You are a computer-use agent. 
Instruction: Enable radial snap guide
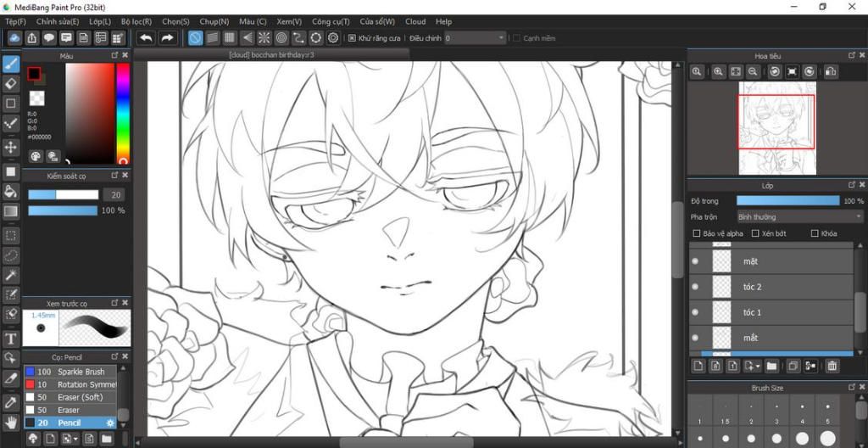[x=264, y=38]
